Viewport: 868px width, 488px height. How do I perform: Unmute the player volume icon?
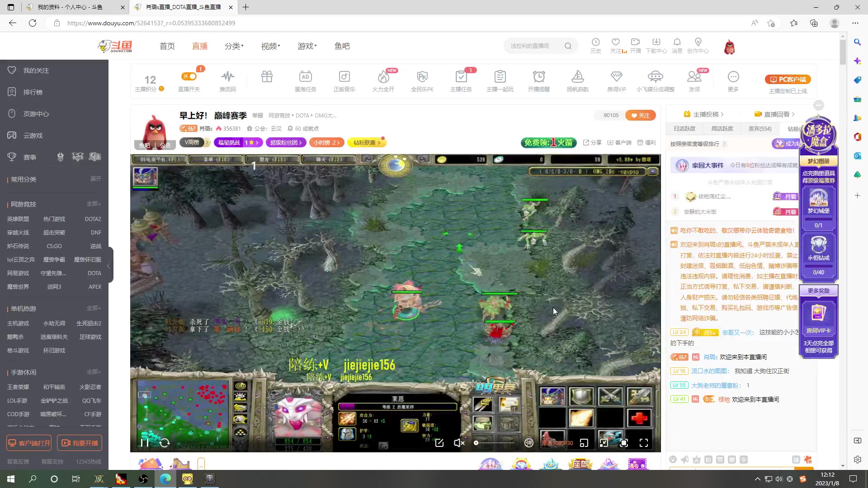point(459,443)
